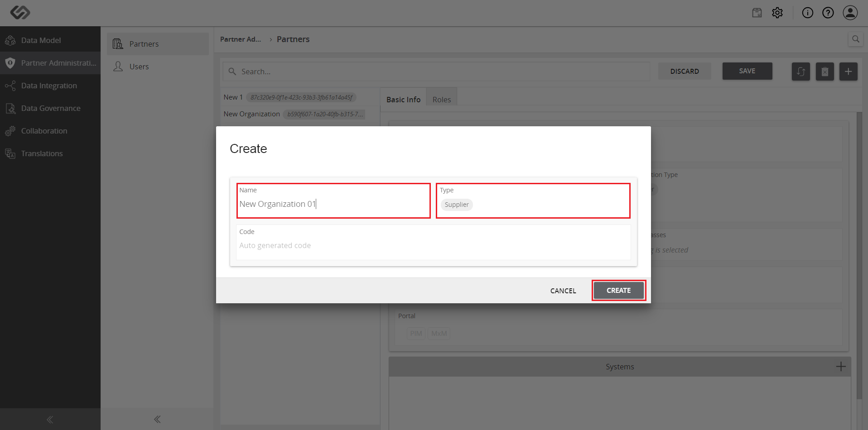
Task: Click CANCEL in the Create dialog
Action: coord(563,291)
